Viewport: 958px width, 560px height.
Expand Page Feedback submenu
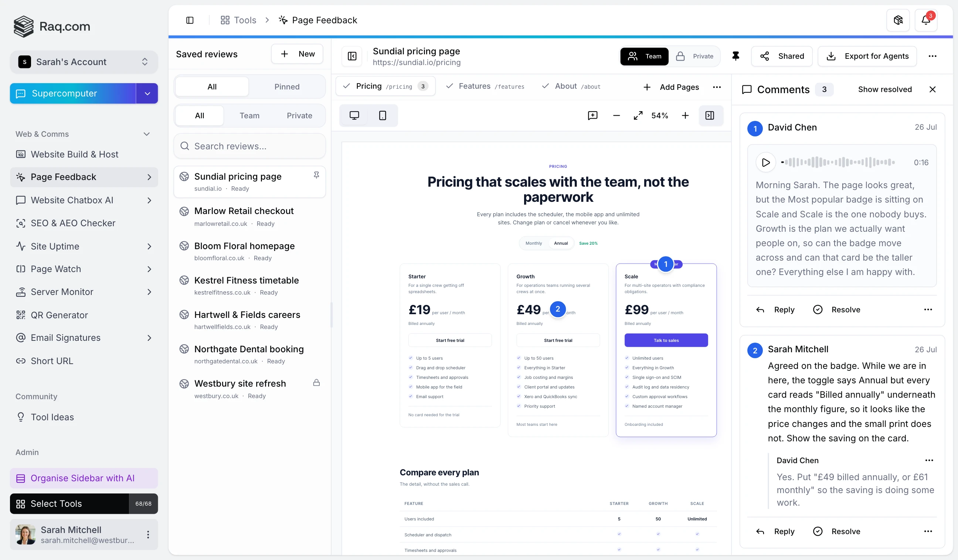(149, 177)
